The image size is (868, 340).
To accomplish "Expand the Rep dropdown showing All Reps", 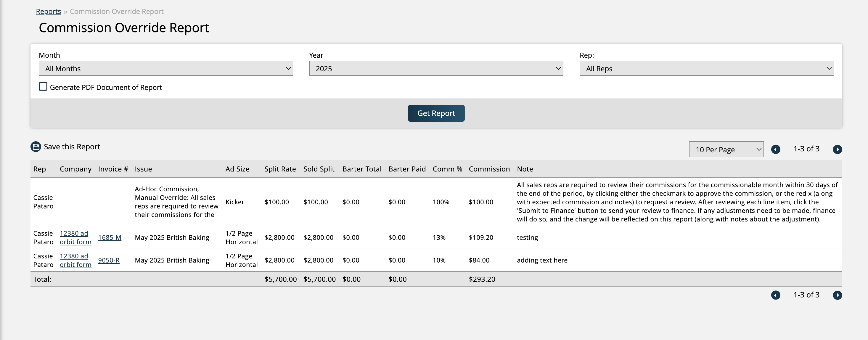I will [706, 69].
